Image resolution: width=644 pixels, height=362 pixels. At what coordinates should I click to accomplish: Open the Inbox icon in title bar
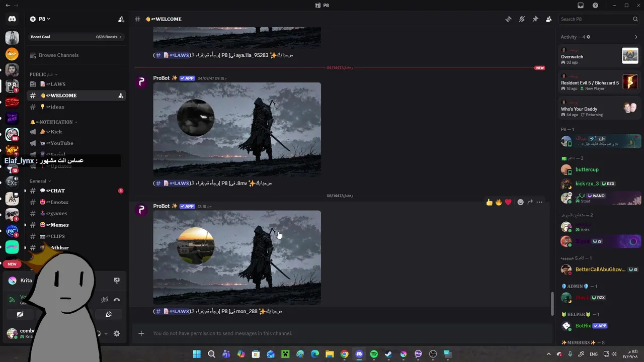click(581, 6)
